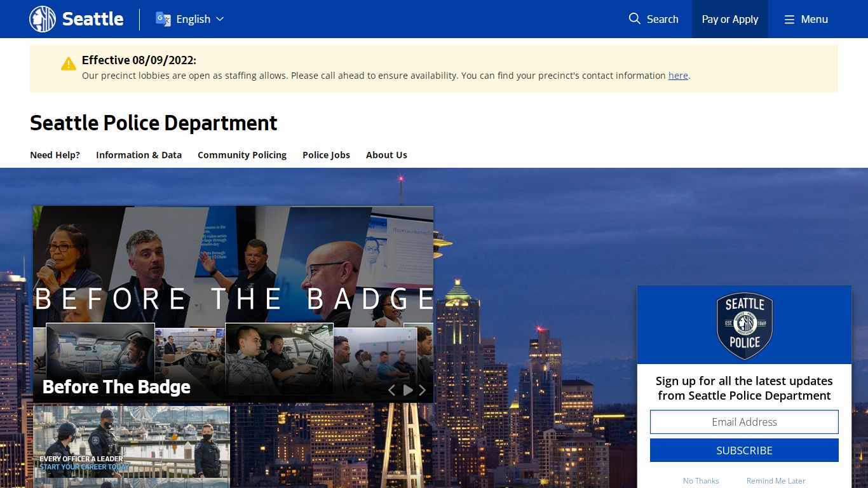Viewport: 868px width, 488px height.
Task: Focus the Email Address field
Action: 744,422
